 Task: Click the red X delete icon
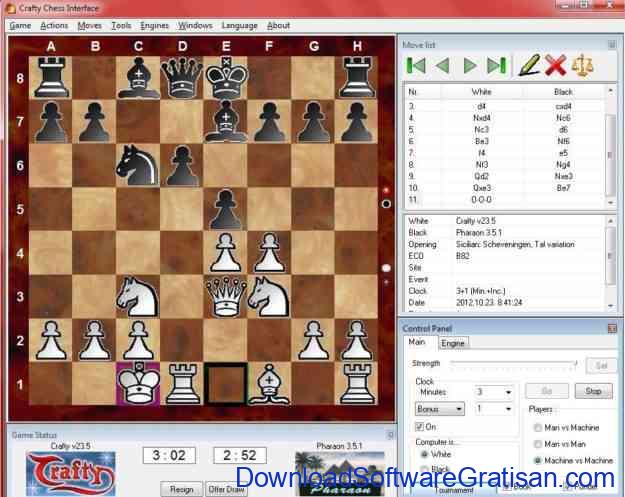click(556, 65)
